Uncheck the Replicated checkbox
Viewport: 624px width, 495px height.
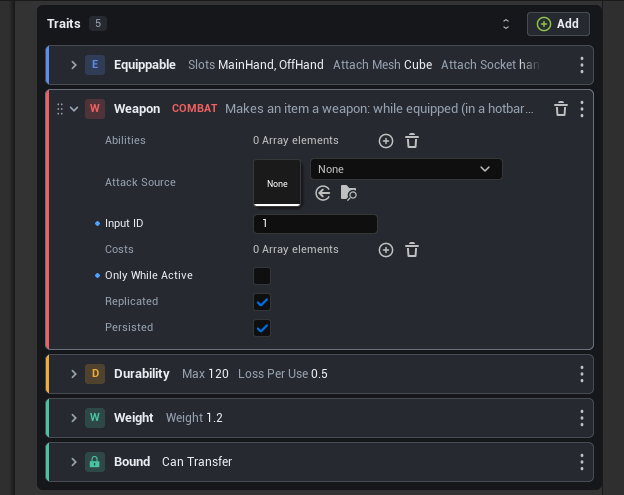pos(262,302)
